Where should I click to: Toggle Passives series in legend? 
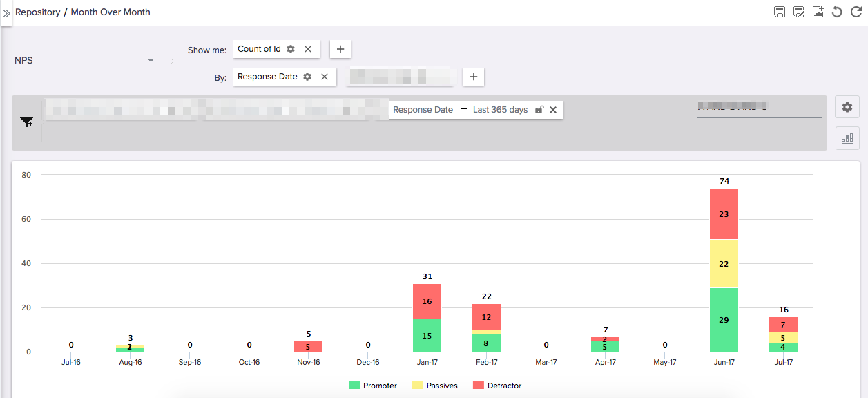click(x=434, y=386)
